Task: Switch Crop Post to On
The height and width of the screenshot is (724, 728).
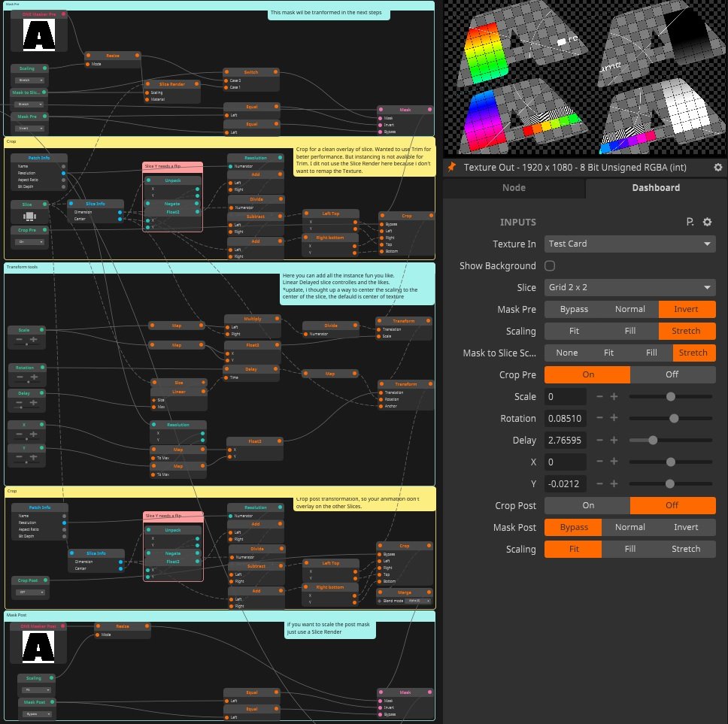Action: click(x=587, y=505)
